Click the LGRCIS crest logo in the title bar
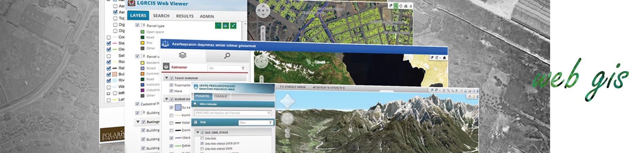This screenshot has height=153, width=644. click(x=131, y=3)
